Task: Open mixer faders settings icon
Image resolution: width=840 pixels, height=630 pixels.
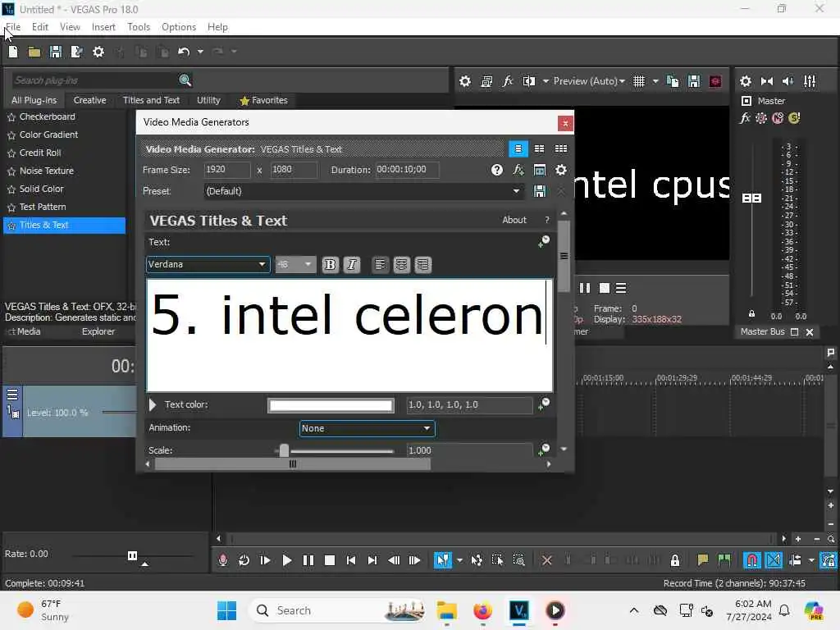Action: 810,81
